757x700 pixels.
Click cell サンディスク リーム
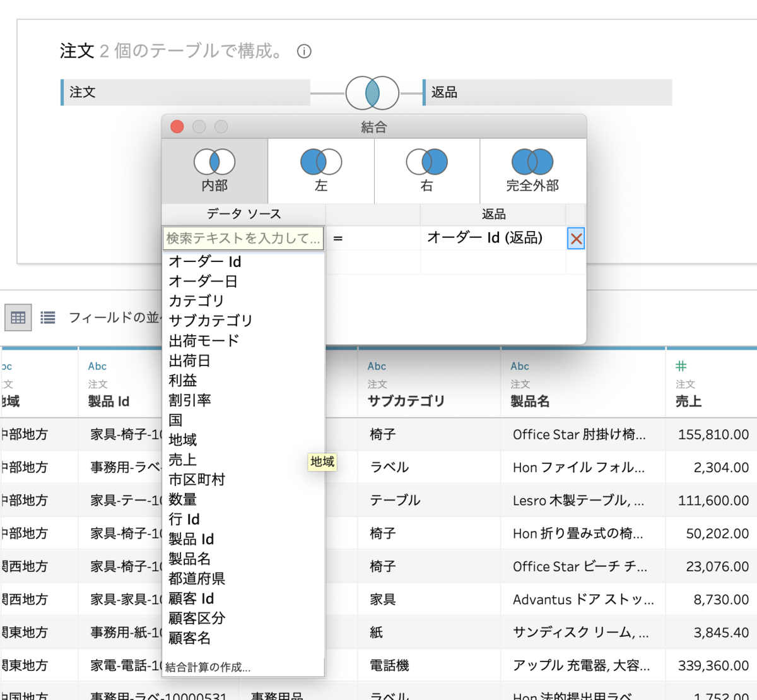pos(580,632)
